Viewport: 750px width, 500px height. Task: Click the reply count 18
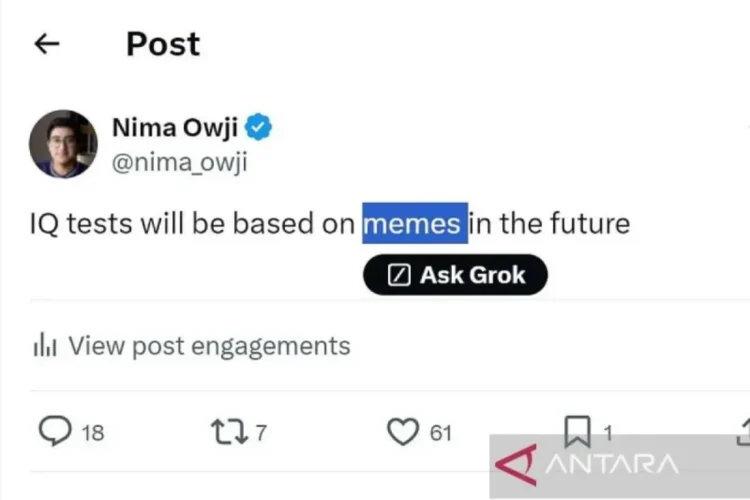pos(92,433)
